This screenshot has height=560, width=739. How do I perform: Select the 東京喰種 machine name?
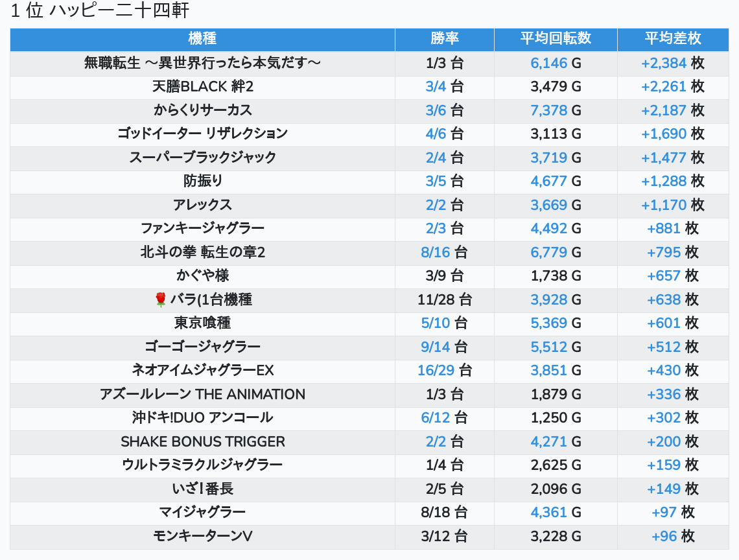point(202,323)
